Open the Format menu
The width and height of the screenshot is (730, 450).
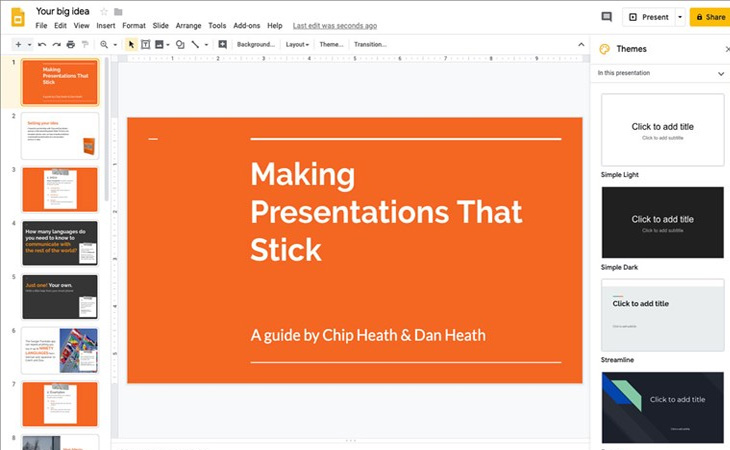(x=134, y=26)
